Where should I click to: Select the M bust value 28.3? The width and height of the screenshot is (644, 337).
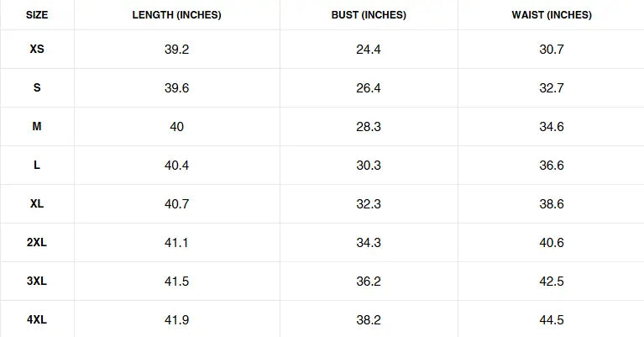pyautogui.click(x=369, y=127)
